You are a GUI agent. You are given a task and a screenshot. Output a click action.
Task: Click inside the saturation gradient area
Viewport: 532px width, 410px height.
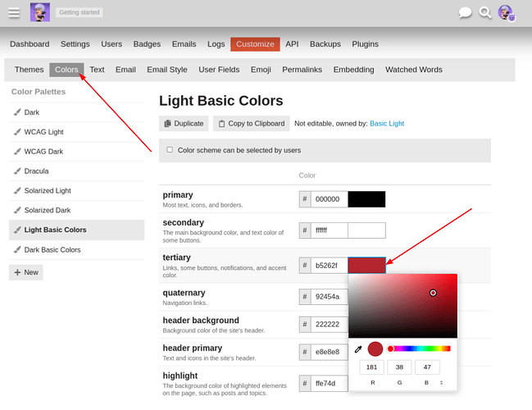tap(402, 306)
